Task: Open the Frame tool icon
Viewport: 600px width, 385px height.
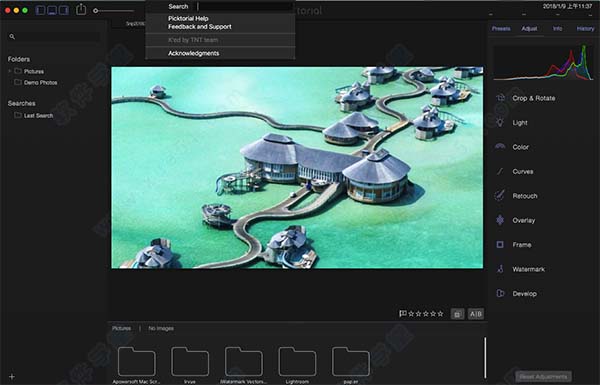Action: point(500,245)
